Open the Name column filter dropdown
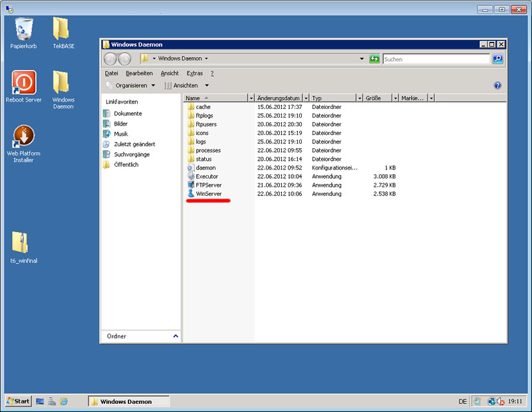 click(x=251, y=98)
